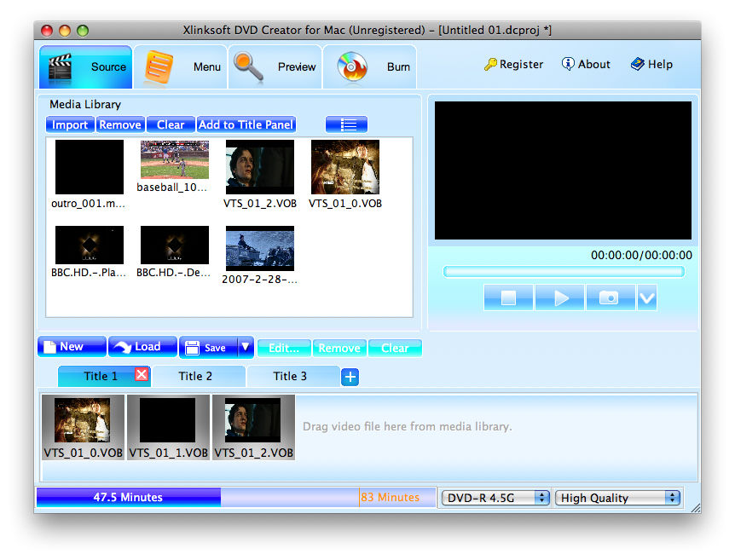Click Add to Title Panel

(246, 124)
